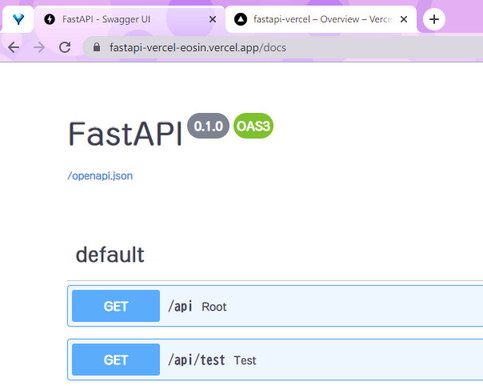483x386 pixels.
Task: Click the browser forward arrow
Action: coord(39,48)
